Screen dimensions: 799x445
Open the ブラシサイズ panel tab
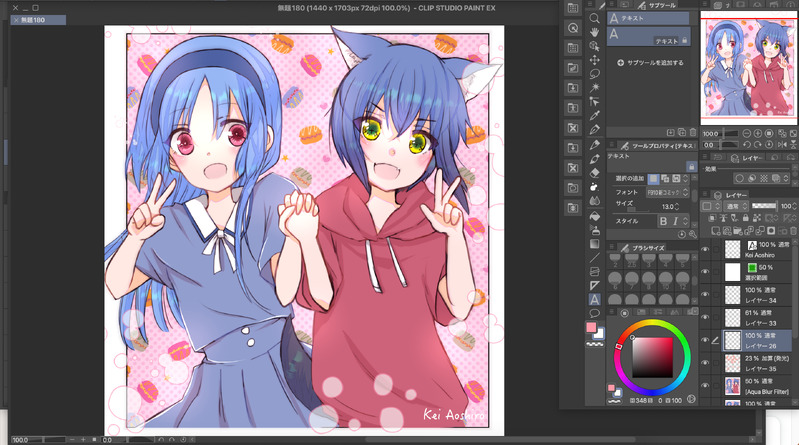[643, 248]
